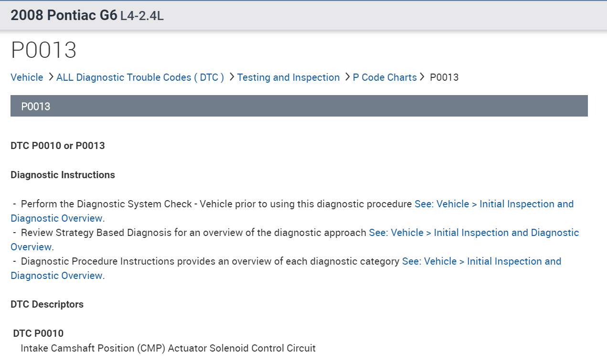The height and width of the screenshot is (364, 607).
Task: Click the Intake Camshaft Position descriptor text
Action: coord(168,348)
